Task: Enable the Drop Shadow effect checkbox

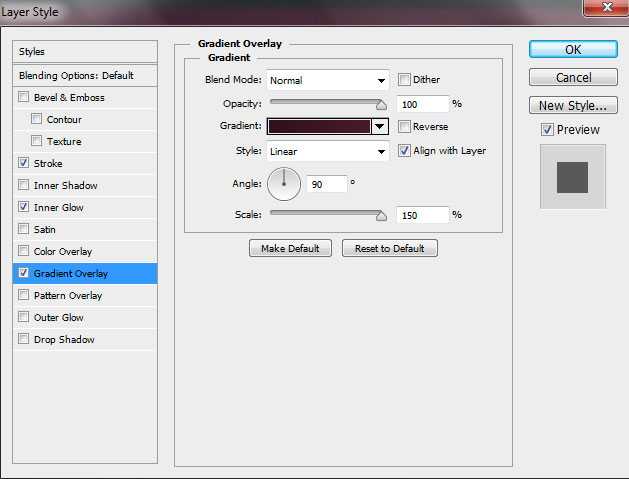Action: pyautogui.click(x=23, y=340)
